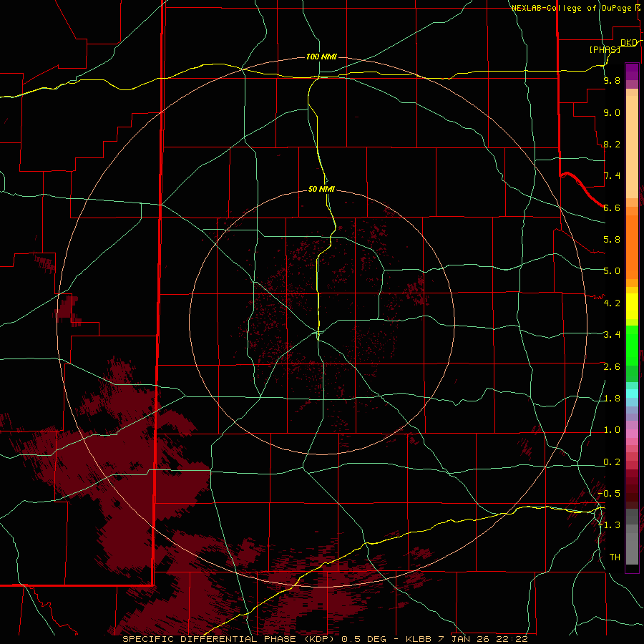Click the 5.8 scale value
Viewport: 644px width, 644px height.
point(612,240)
